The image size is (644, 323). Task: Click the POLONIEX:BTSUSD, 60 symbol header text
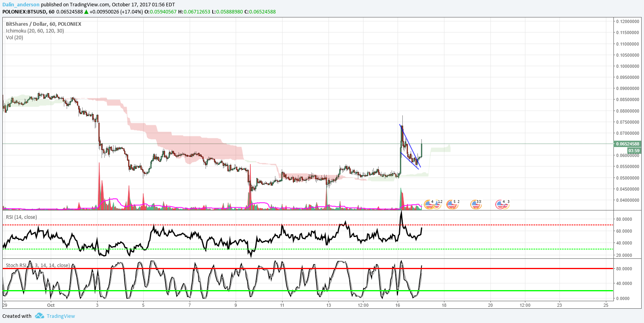click(29, 12)
